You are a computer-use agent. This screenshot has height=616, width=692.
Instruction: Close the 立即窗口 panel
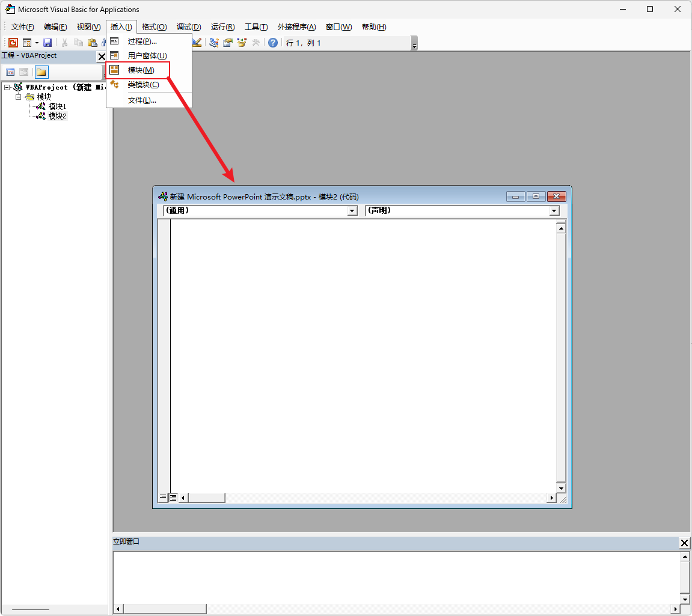click(x=685, y=543)
